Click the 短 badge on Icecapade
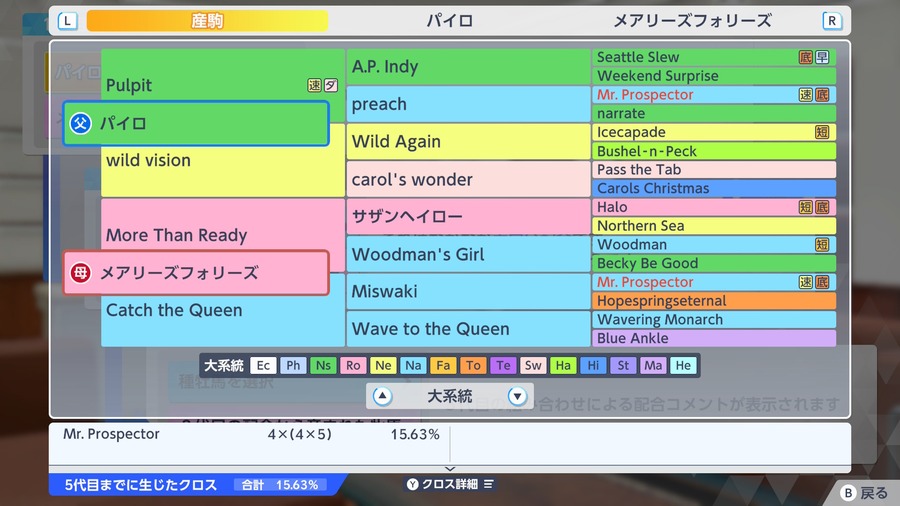This screenshot has height=506, width=900. tap(823, 132)
